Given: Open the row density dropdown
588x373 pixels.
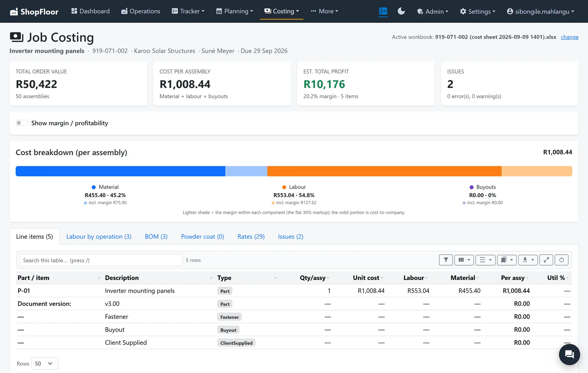Looking at the screenshot, I should (485, 260).
